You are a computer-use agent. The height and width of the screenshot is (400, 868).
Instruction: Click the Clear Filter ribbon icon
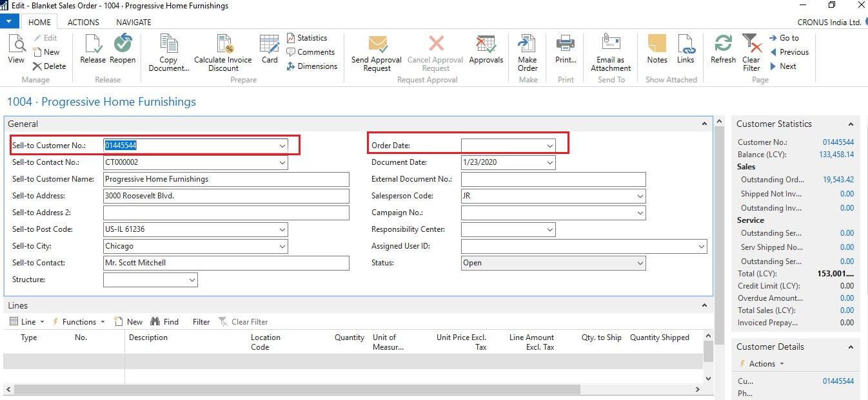coord(751,52)
